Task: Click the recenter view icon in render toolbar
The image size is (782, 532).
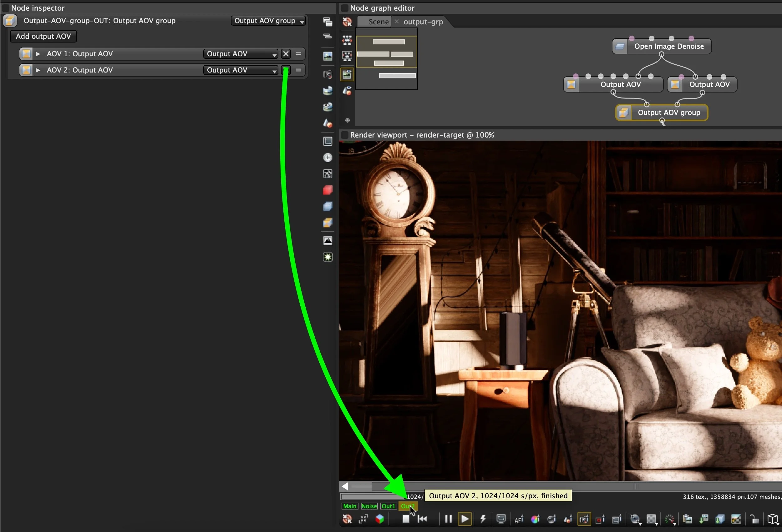Action: tap(347, 519)
